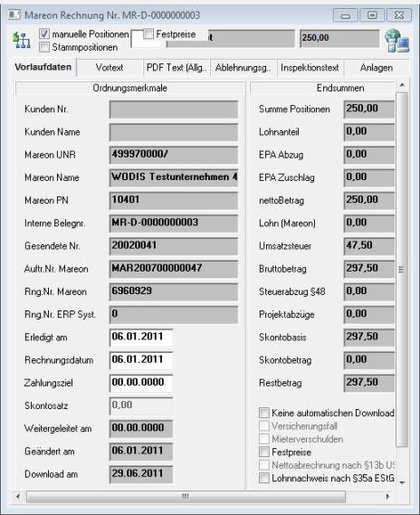
Task: Close the Mareon Rechnung window
Action: [x=399, y=15]
